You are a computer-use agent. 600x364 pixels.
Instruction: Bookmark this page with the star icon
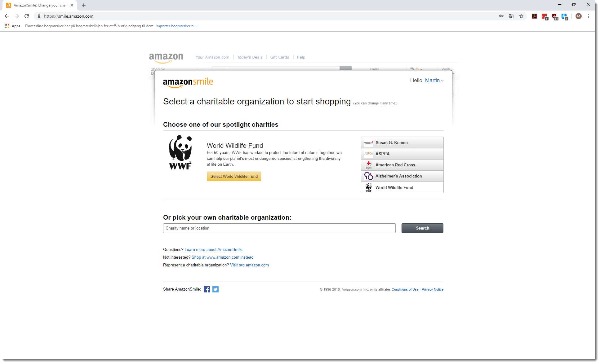pyautogui.click(x=521, y=16)
